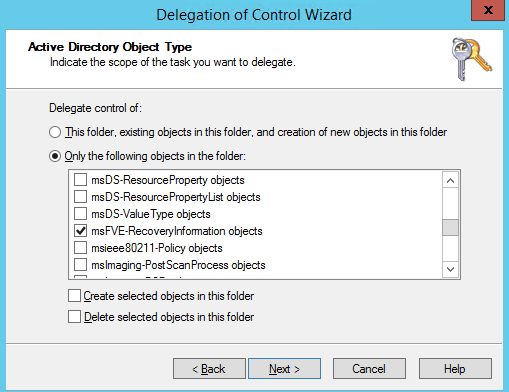The height and width of the screenshot is (392, 509).
Task: Click the list scroll up arrow
Action: tap(450, 181)
